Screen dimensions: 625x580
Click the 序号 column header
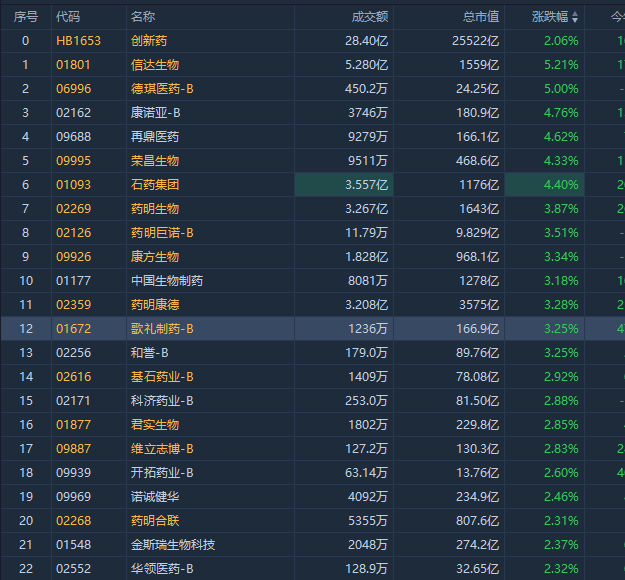coord(26,17)
